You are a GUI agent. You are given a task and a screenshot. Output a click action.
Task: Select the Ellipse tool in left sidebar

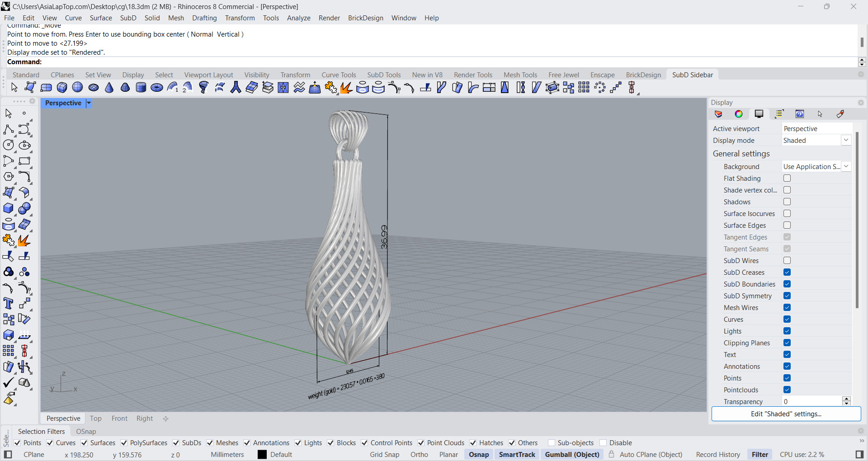[x=24, y=145]
